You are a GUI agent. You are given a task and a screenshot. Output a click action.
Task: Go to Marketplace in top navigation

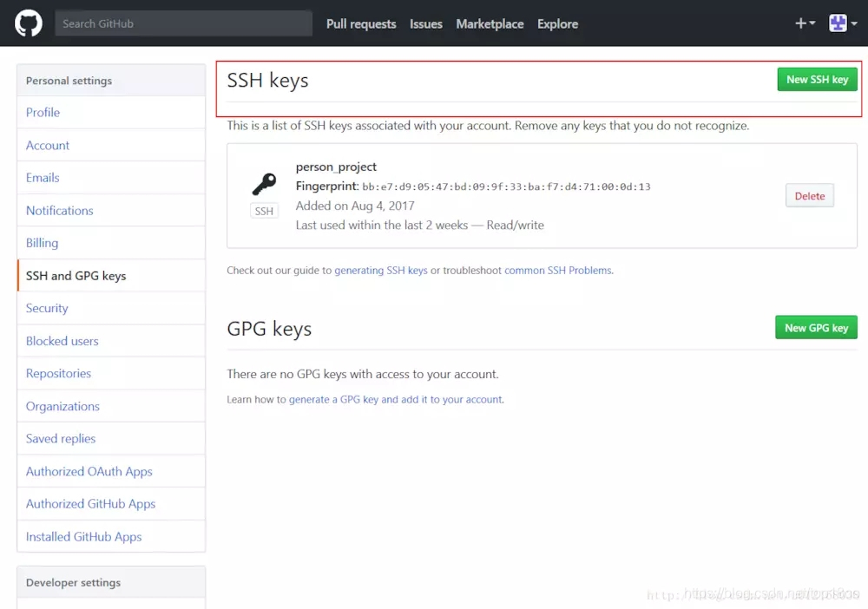click(x=490, y=23)
